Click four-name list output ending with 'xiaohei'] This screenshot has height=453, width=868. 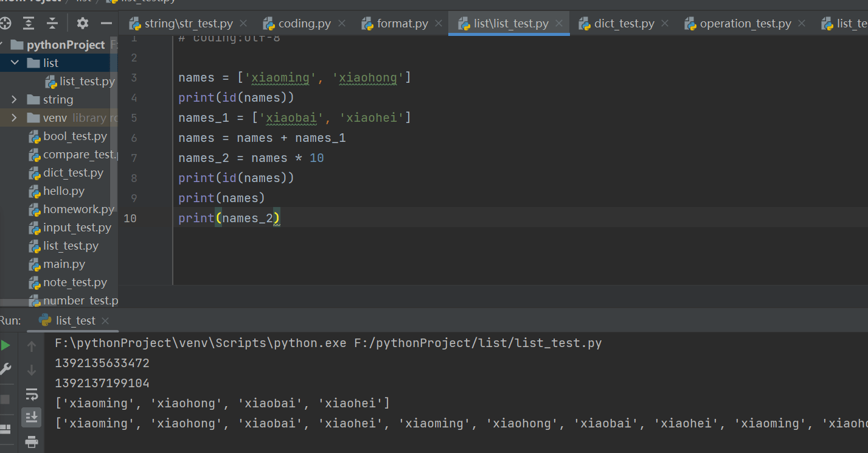click(x=222, y=403)
